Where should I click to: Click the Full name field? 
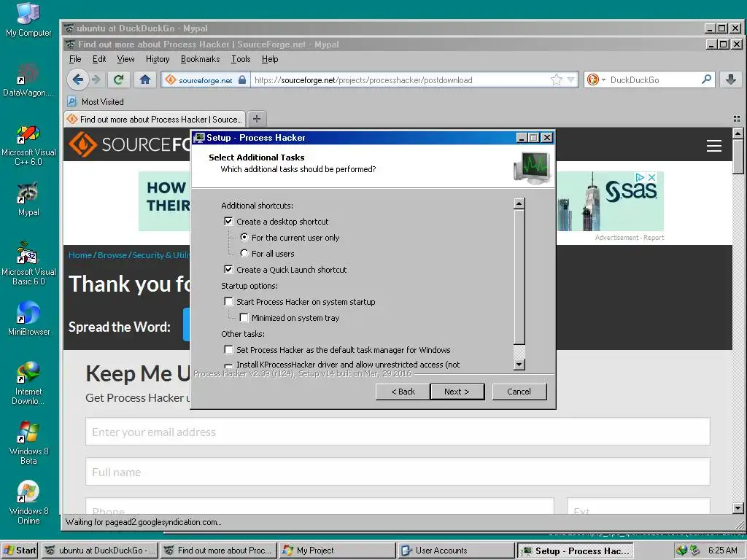(x=398, y=472)
